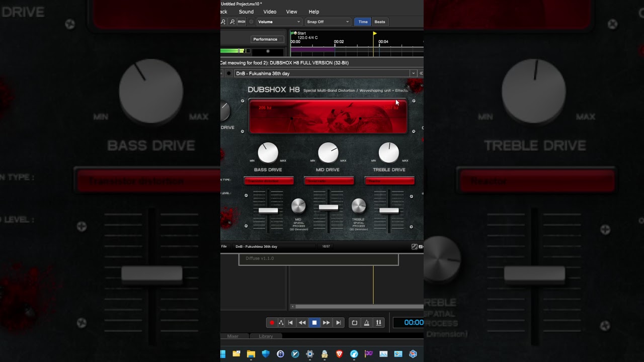Open File Explorer from the taskbar
This screenshot has height=362, width=644.
[x=251, y=354]
